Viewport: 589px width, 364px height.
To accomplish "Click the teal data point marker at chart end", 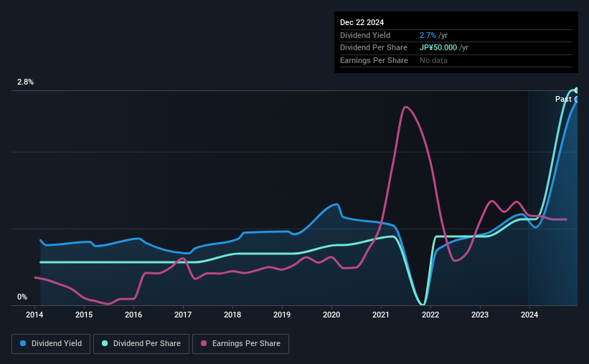I will 576,90.
